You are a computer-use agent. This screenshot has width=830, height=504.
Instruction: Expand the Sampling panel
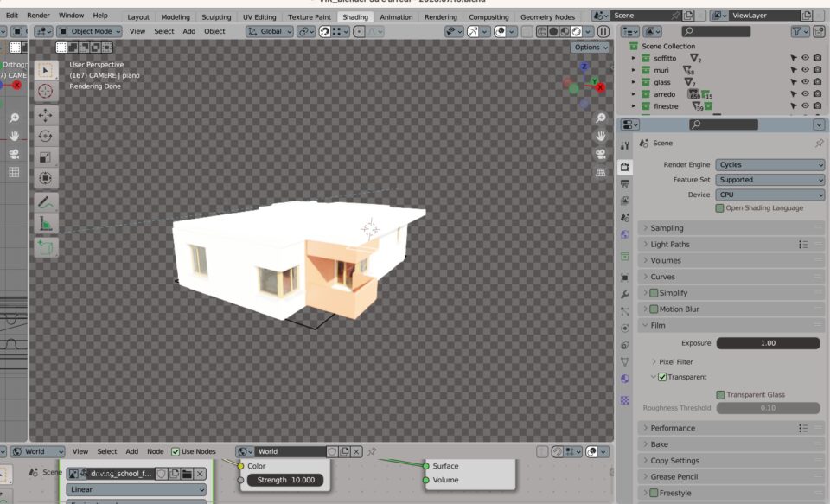click(x=667, y=228)
